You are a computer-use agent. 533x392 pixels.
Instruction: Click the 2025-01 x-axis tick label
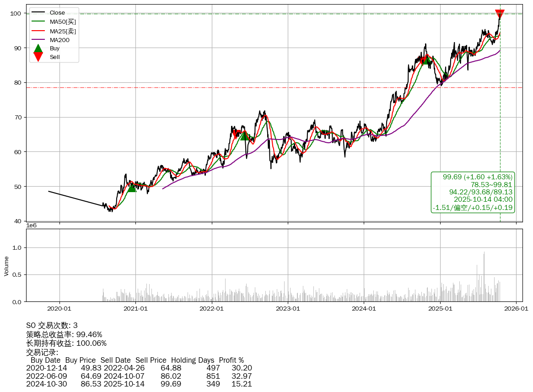click(x=440, y=309)
